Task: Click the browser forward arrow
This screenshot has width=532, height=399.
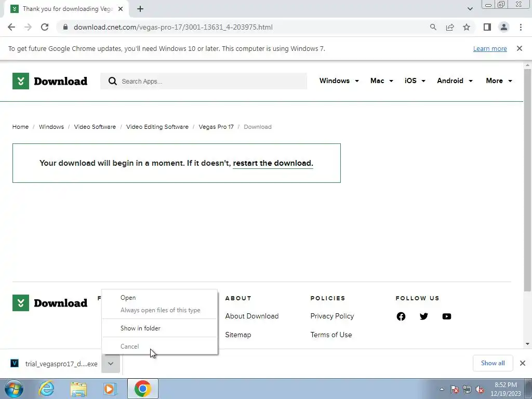Action: pos(28,27)
